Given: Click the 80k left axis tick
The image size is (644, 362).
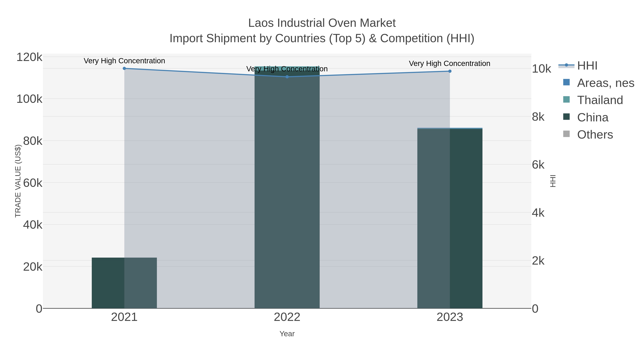Looking at the screenshot, I should (x=33, y=141).
